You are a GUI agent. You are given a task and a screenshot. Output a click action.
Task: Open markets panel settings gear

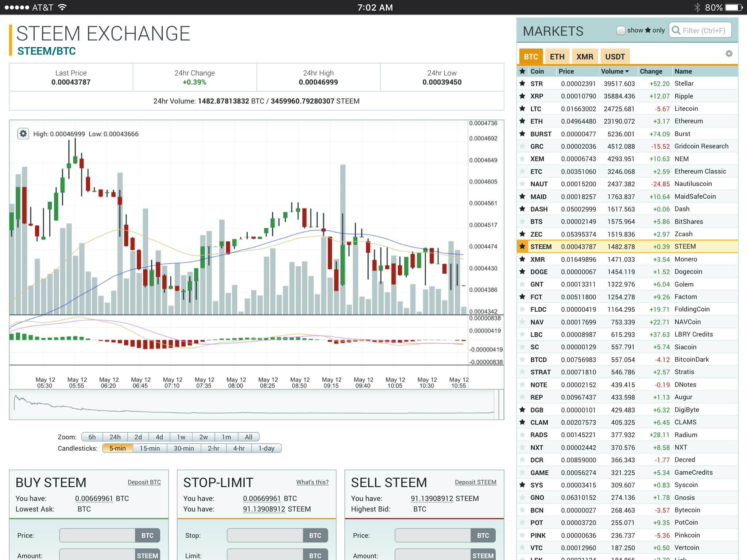tap(729, 54)
